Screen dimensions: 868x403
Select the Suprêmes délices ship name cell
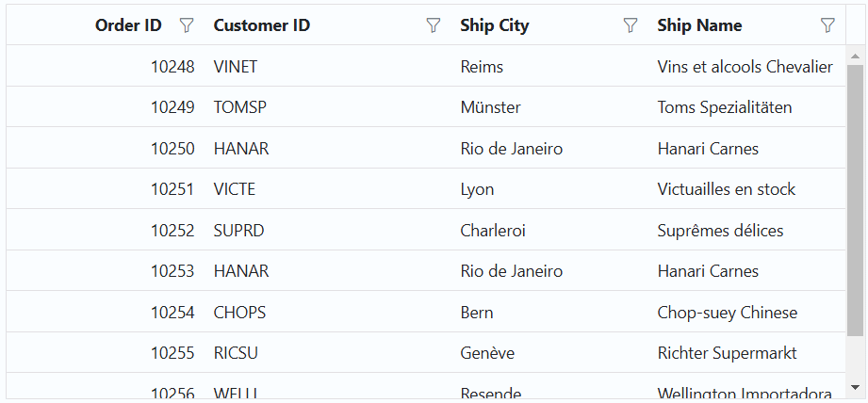[720, 231]
